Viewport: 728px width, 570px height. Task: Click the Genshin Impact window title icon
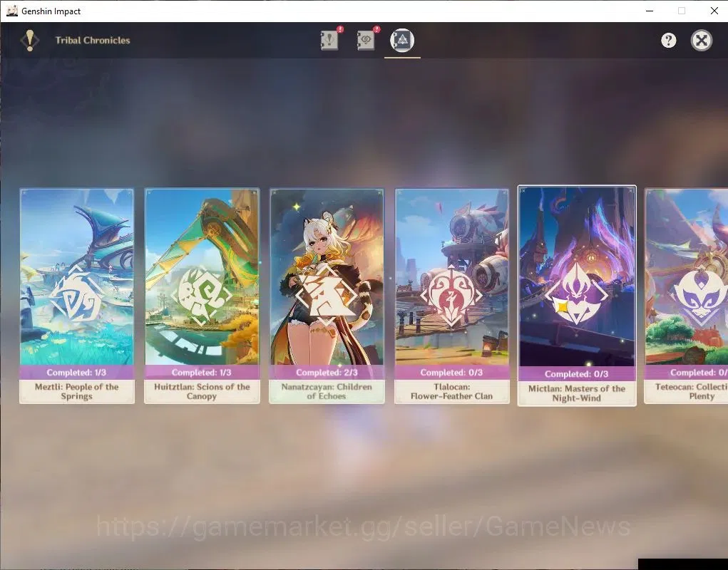coord(12,11)
